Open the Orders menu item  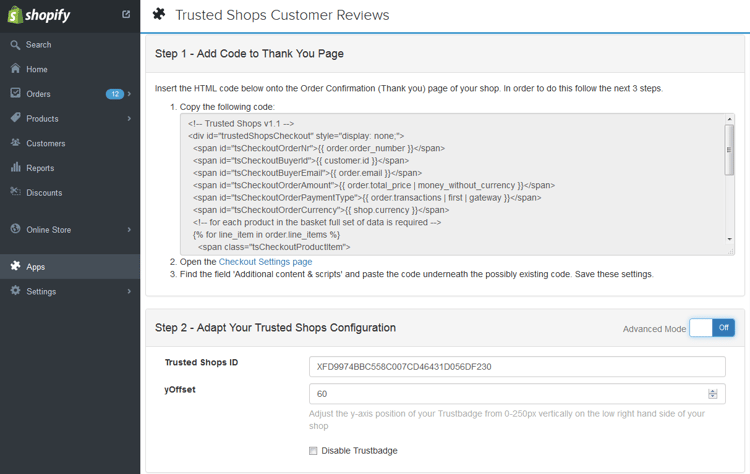pyautogui.click(x=70, y=94)
